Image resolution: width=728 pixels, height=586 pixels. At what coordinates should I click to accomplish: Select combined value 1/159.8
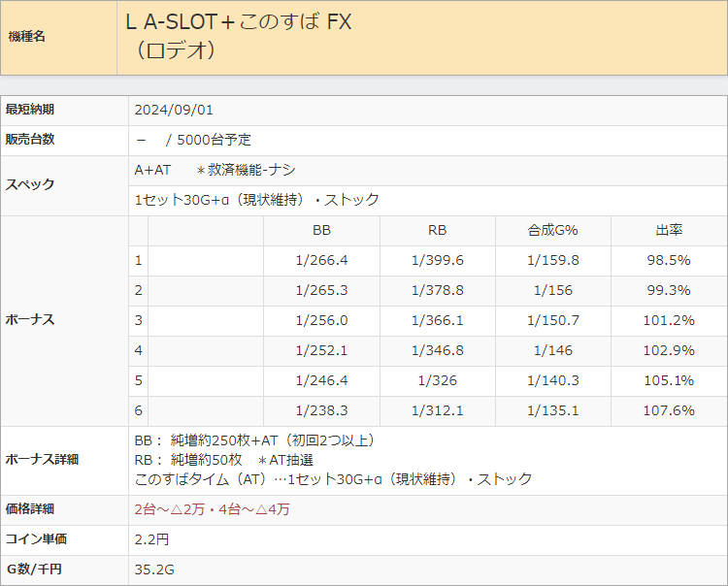(x=552, y=260)
